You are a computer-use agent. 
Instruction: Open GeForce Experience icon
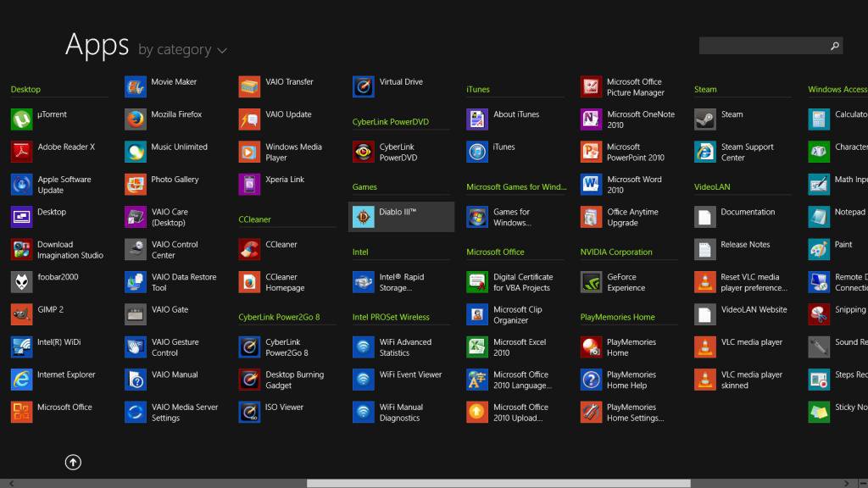(591, 282)
